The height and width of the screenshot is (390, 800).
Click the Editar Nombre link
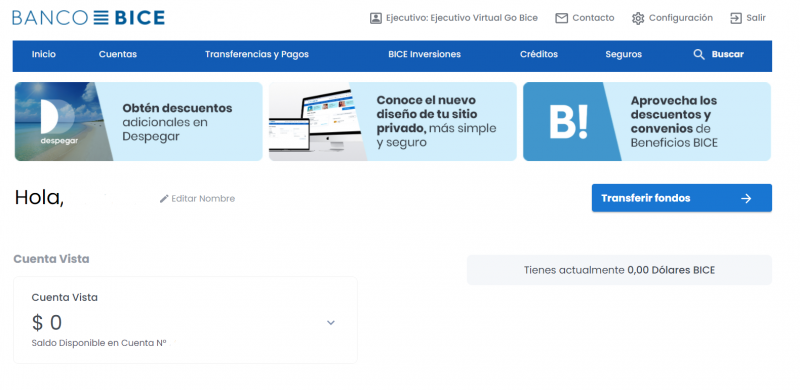click(197, 199)
